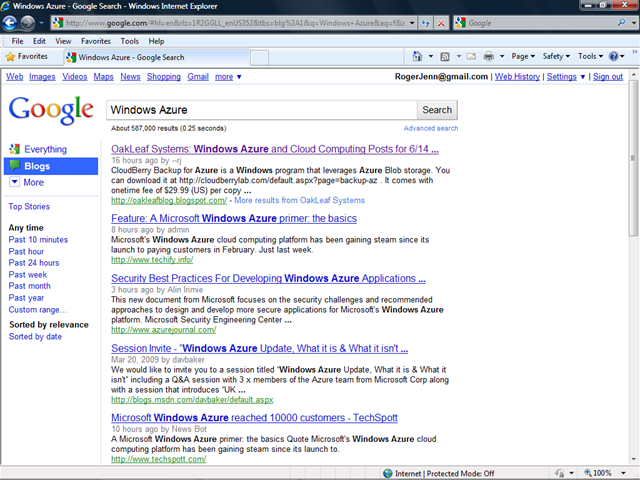Open the Help menu
Screen dimensions: 640x480
click(x=156, y=41)
